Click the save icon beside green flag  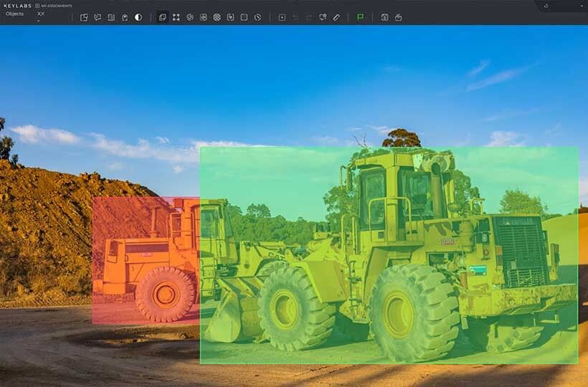[384, 17]
